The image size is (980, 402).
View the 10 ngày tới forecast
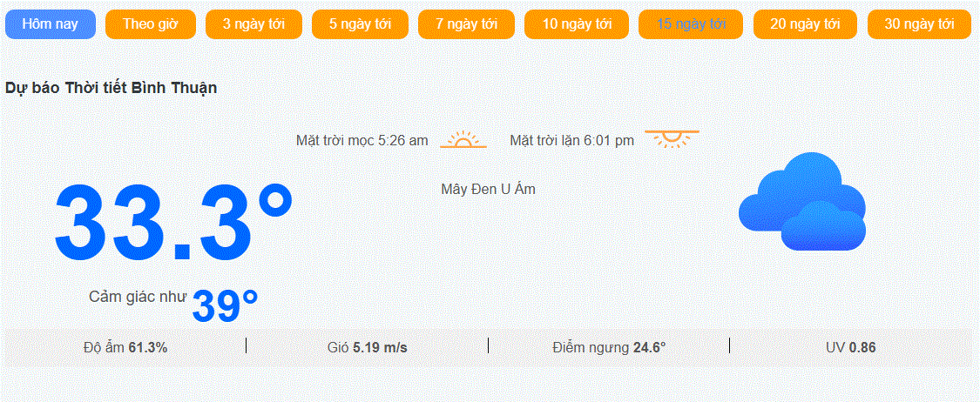pyautogui.click(x=577, y=24)
